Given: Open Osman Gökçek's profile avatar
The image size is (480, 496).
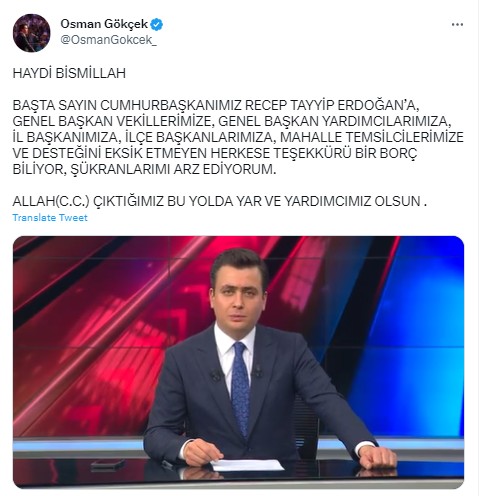Looking at the screenshot, I should coord(32,33).
